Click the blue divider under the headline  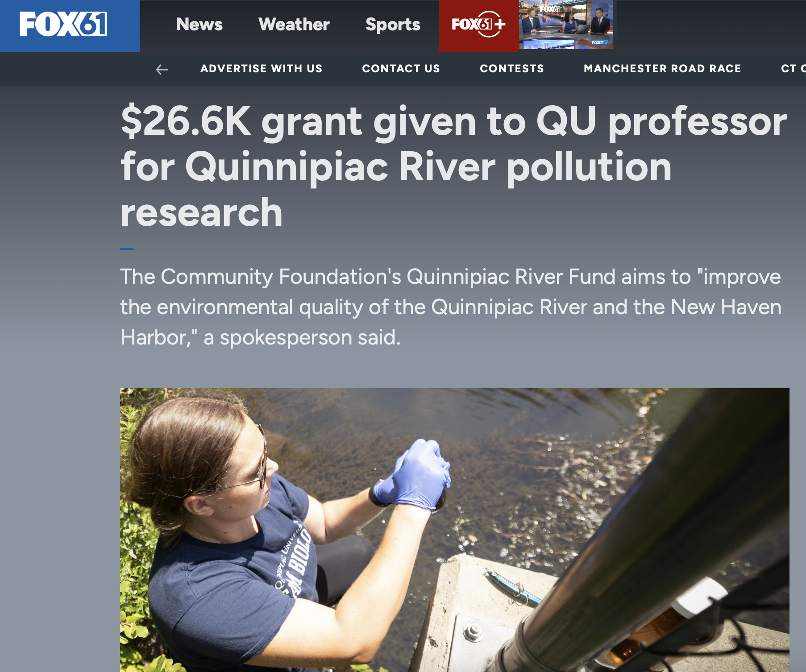coord(127,249)
